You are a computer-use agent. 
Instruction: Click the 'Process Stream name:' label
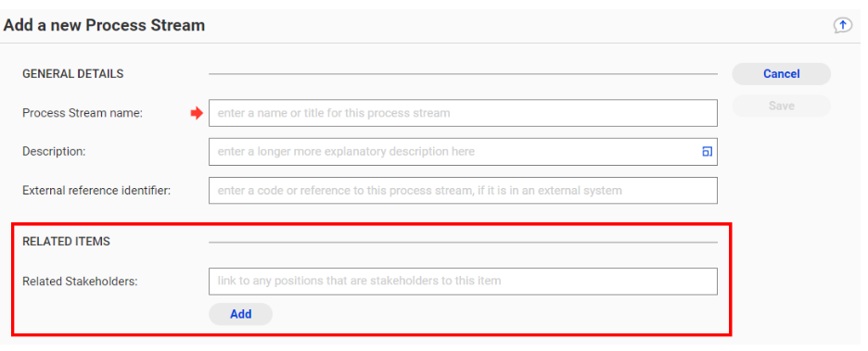pyautogui.click(x=83, y=113)
